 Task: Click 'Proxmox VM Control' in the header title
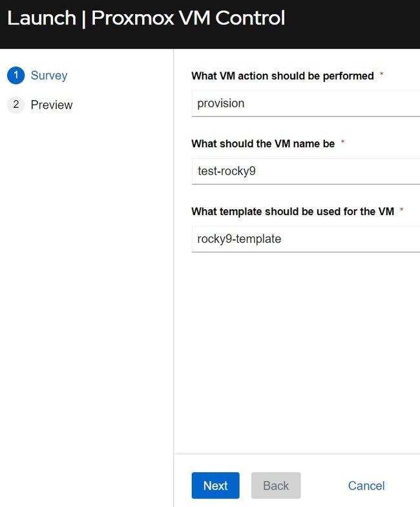coord(188,17)
